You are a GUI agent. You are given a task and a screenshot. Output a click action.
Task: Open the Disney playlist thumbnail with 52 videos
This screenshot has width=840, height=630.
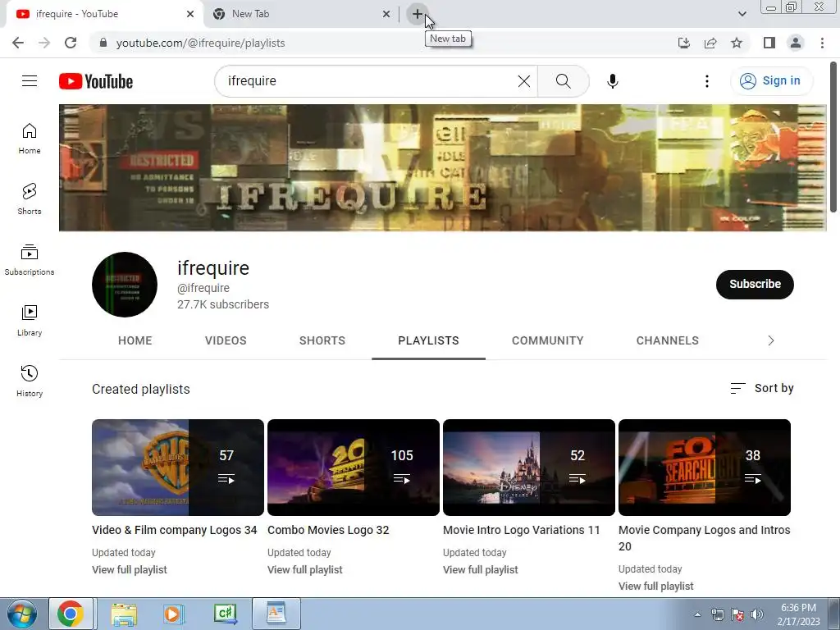point(529,468)
